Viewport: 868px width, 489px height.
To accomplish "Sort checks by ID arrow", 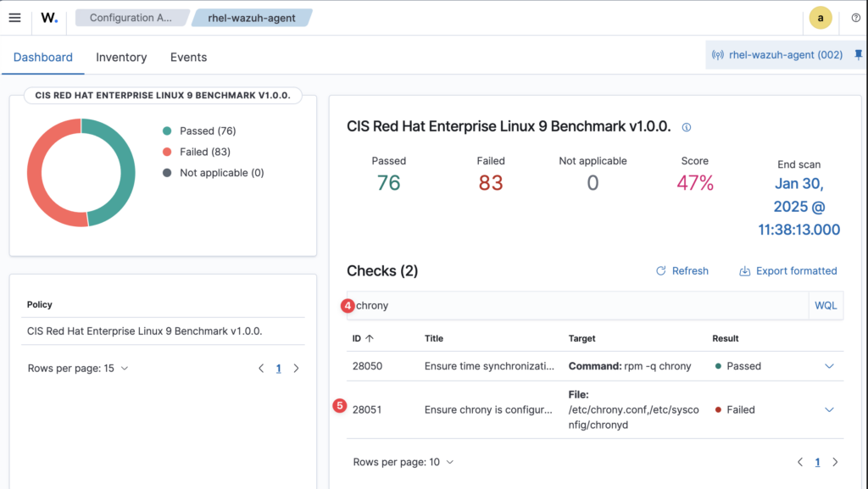I will coord(370,338).
